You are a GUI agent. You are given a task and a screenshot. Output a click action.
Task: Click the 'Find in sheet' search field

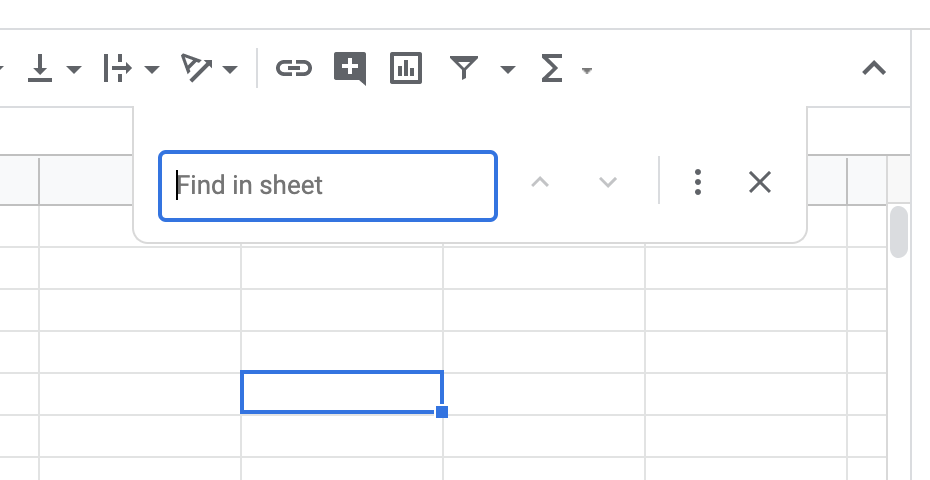pyautogui.click(x=328, y=185)
